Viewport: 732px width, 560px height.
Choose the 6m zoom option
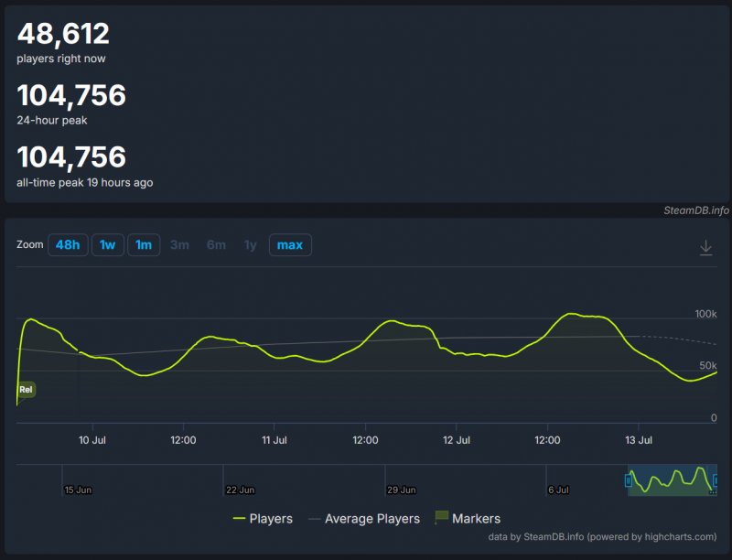click(x=216, y=245)
